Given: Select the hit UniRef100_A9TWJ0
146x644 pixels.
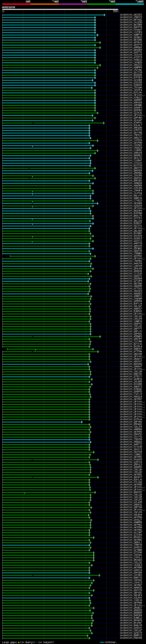Looking at the screenshot, I should [x=131, y=42].
